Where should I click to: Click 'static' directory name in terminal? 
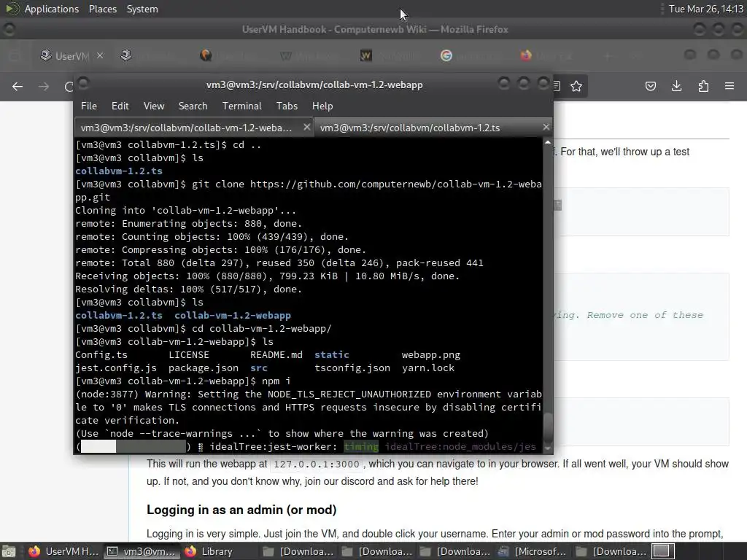click(332, 355)
